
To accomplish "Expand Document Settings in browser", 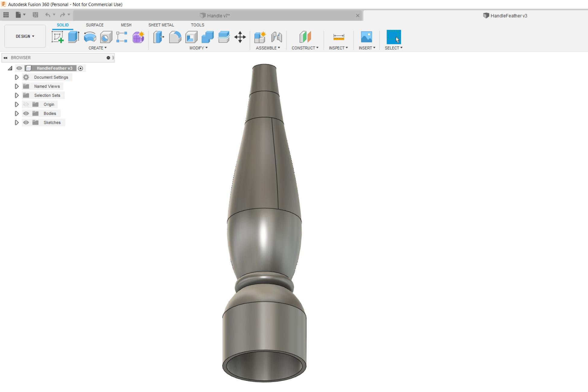I will click(x=17, y=77).
